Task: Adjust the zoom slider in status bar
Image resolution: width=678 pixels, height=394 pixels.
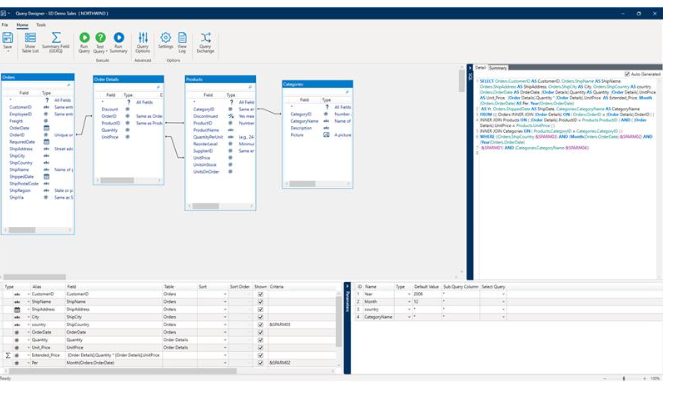Action: coord(624,378)
